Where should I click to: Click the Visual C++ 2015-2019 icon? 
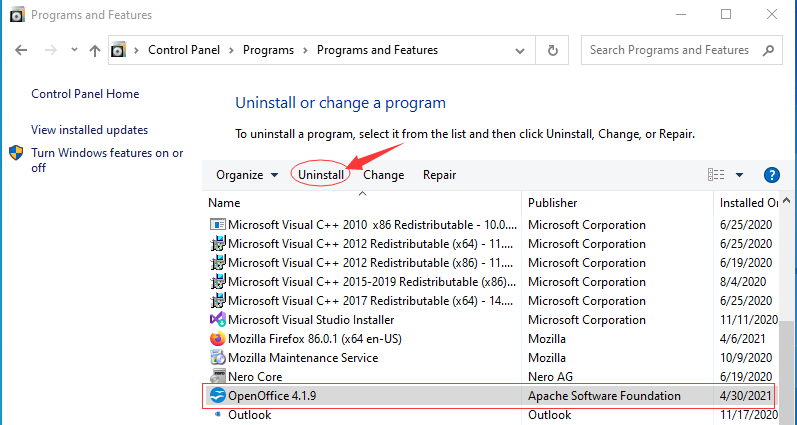(218, 282)
